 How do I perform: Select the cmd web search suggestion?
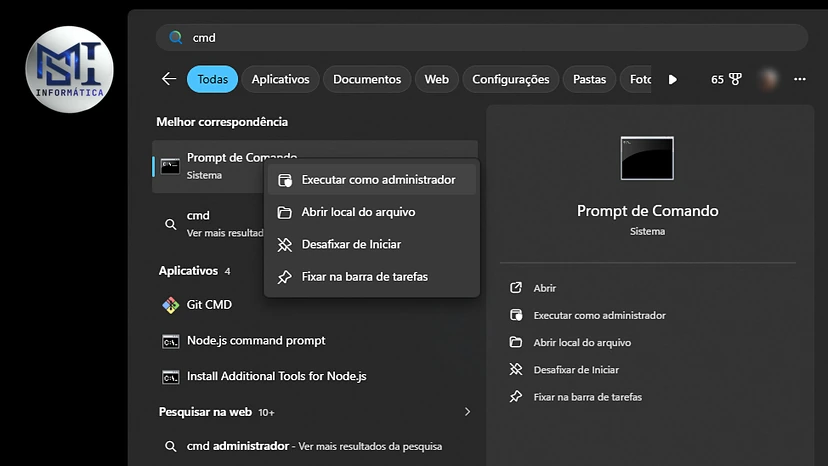click(x=210, y=224)
